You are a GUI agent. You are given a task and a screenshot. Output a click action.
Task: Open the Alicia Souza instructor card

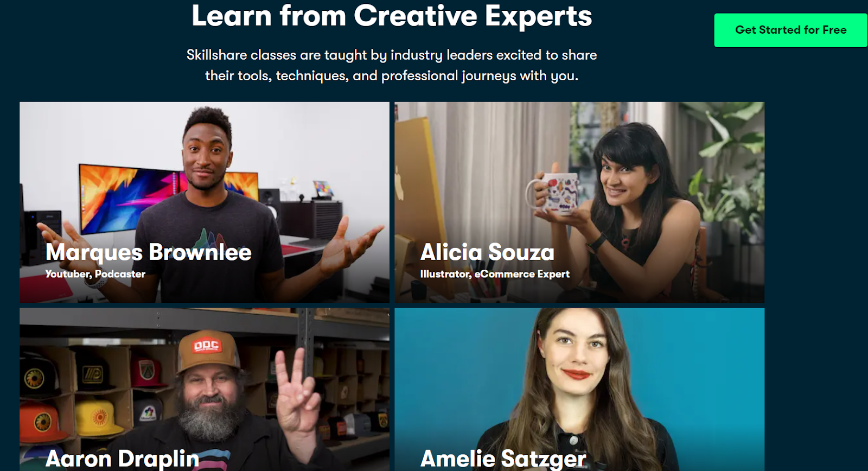point(579,202)
